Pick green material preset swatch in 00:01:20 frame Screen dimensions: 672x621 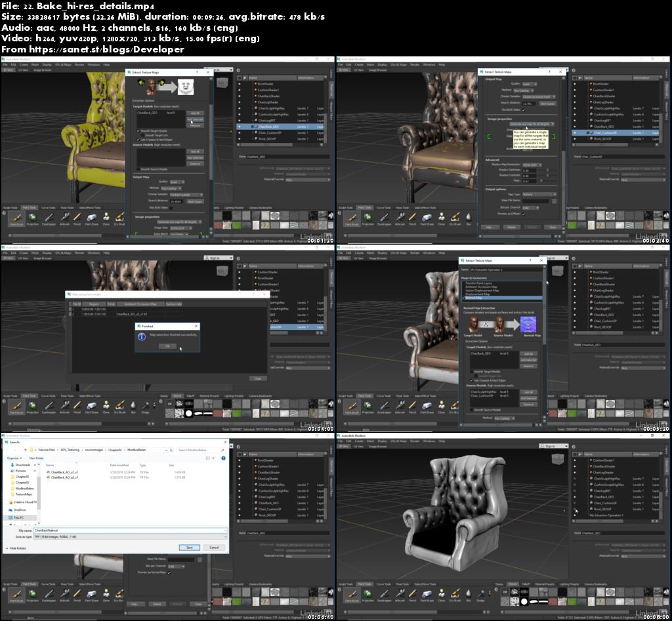tap(236, 225)
